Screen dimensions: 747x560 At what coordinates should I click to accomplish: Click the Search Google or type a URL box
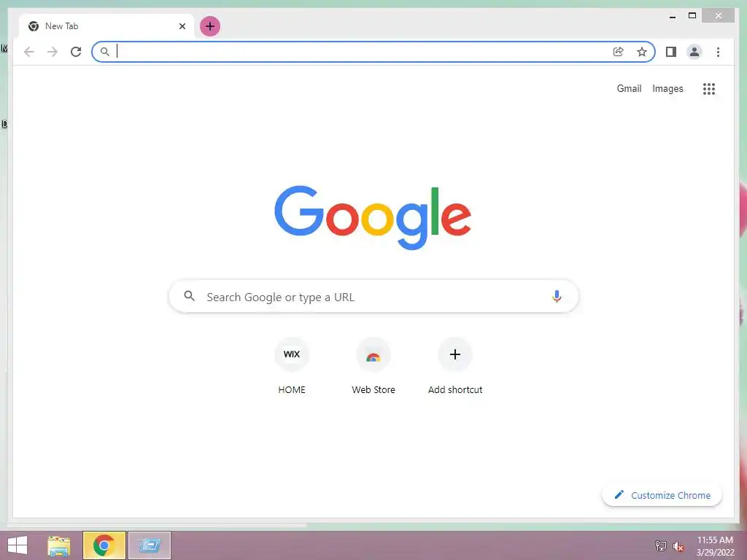[373, 297]
